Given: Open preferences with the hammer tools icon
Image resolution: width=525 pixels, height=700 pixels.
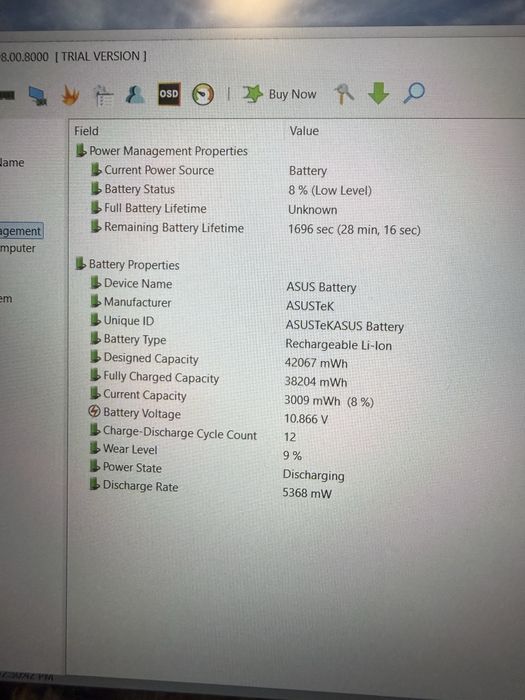Looking at the screenshot, I should (344, 93).
